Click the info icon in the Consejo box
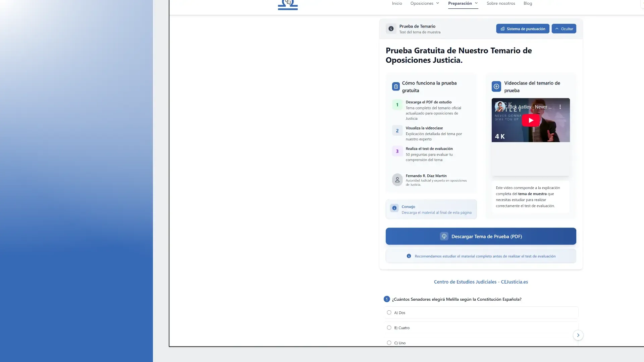Screen dimensions: 644x362 pos(394,208)
